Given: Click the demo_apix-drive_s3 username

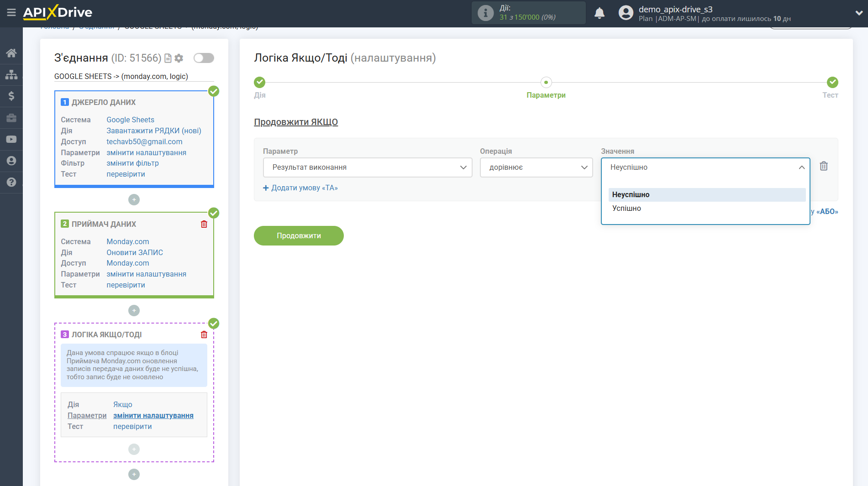Looking at the screenshot, I should point(675,9).
